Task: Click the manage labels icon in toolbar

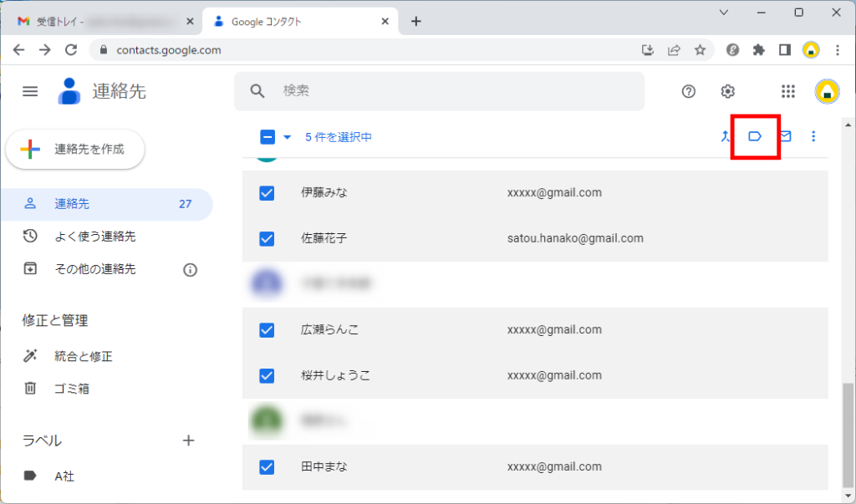Action: pyautogui.click(x=755, y=136)
